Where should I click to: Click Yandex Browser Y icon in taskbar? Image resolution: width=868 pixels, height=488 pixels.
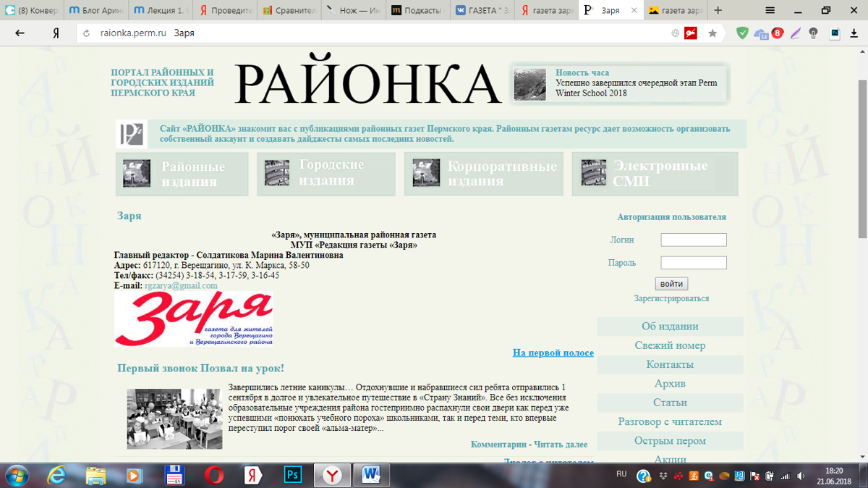tap(332, 475)
